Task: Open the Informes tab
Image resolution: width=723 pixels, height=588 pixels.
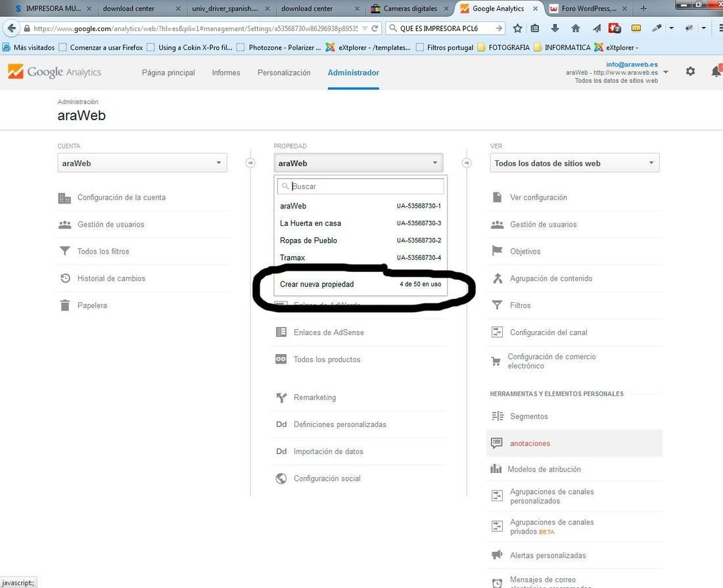Action: tap(226, 73)
